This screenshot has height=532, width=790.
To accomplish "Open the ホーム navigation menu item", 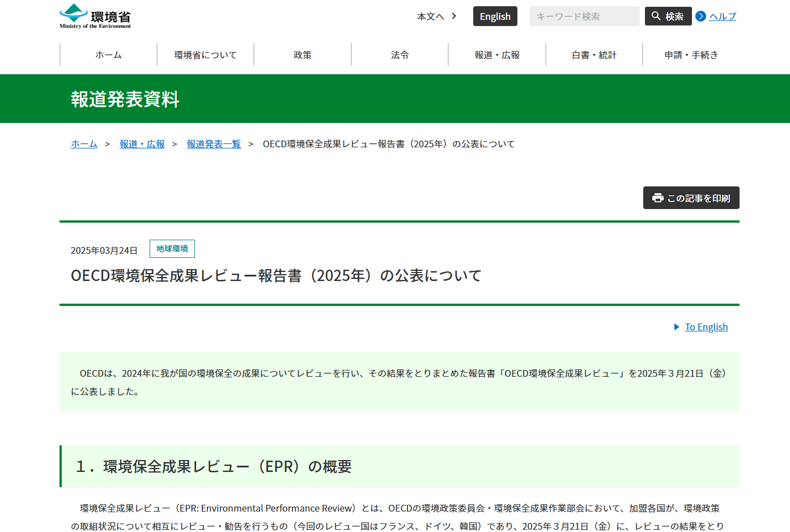I will coord(108,55).
